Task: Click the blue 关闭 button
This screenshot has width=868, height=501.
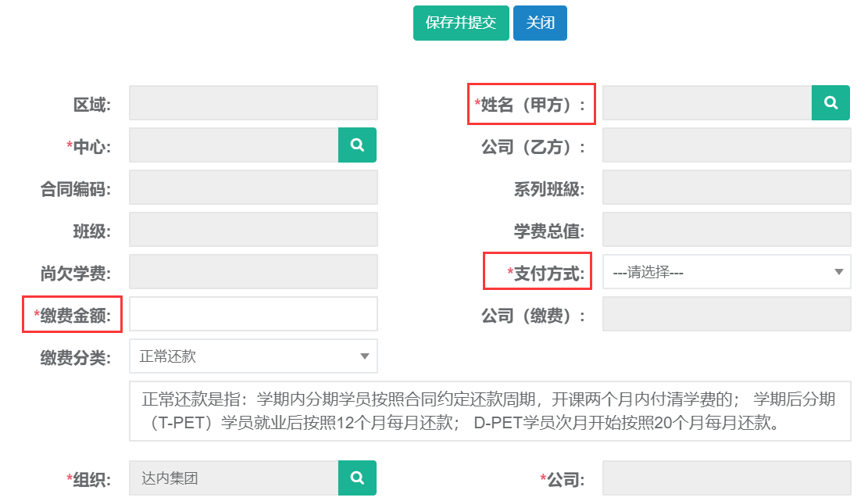Action: click(540, 23)
